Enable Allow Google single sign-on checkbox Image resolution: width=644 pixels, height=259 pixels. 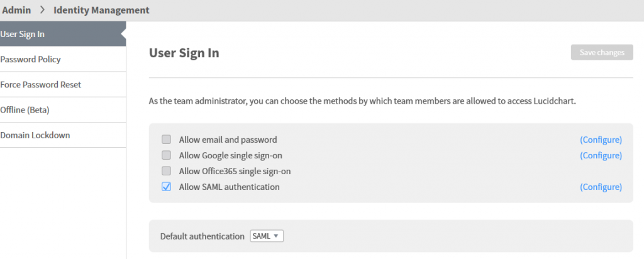(166, 155)
